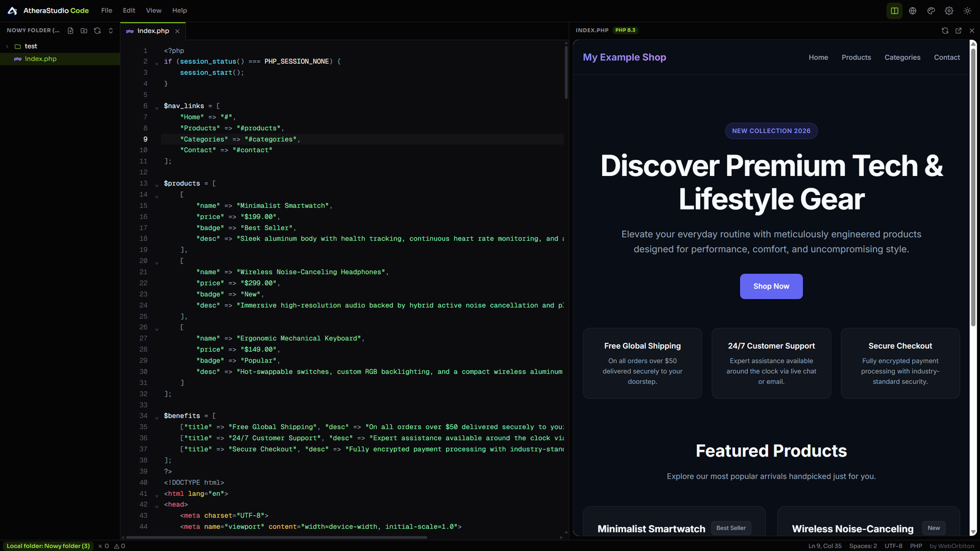The height and width of the screenshot is (551, 980).
Task: Fold the $nav_links array at line 6
Action: click(157, 107)
